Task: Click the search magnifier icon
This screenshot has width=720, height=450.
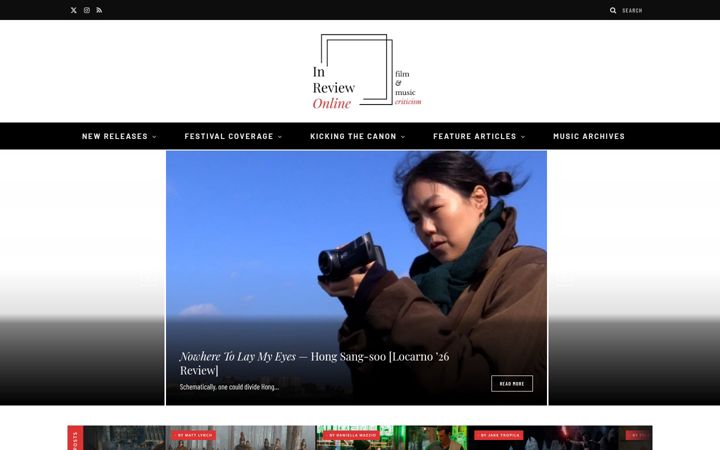Action: pos(613,10)
